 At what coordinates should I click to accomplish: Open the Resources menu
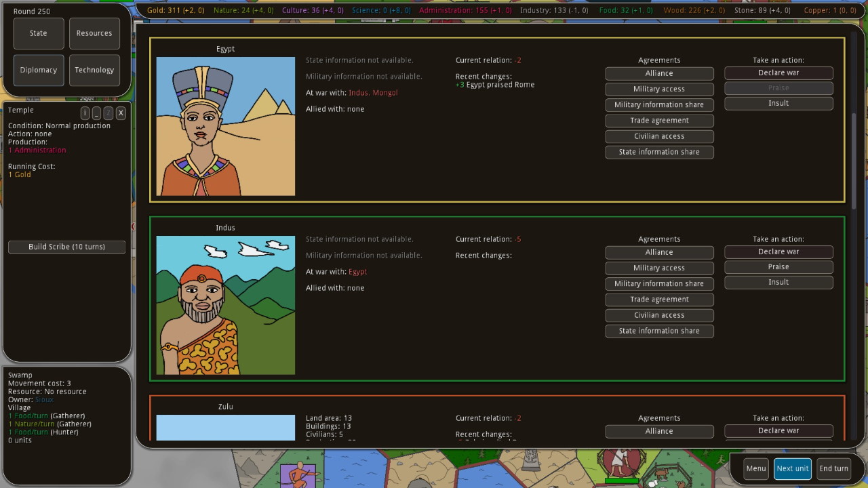click(94, 33)
